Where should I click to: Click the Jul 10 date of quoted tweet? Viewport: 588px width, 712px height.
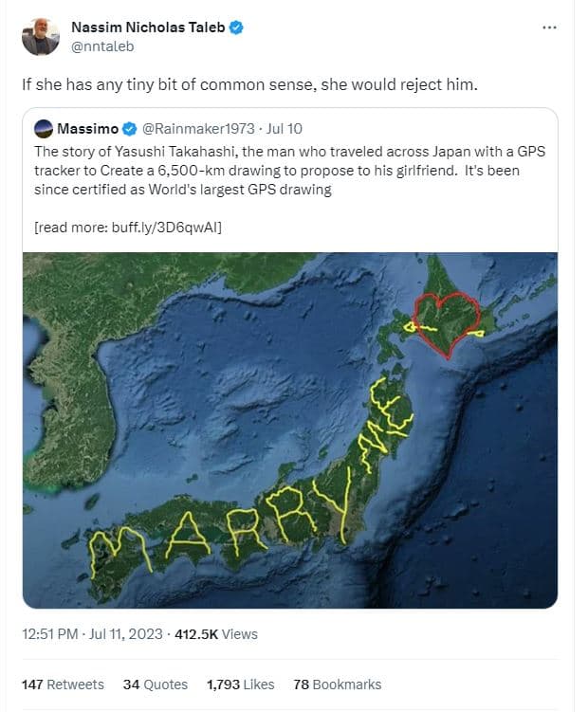[284, 128]
